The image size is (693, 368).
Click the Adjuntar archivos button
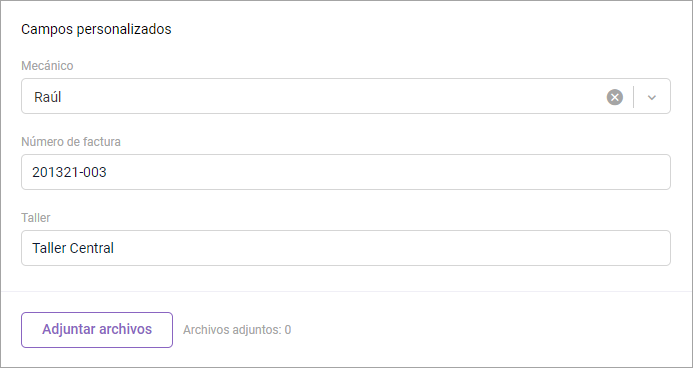(97, 330)
